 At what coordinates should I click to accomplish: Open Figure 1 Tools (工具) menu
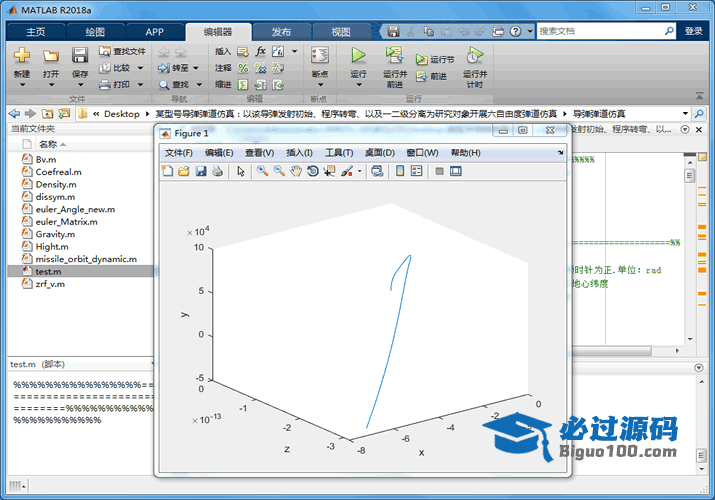339,153
